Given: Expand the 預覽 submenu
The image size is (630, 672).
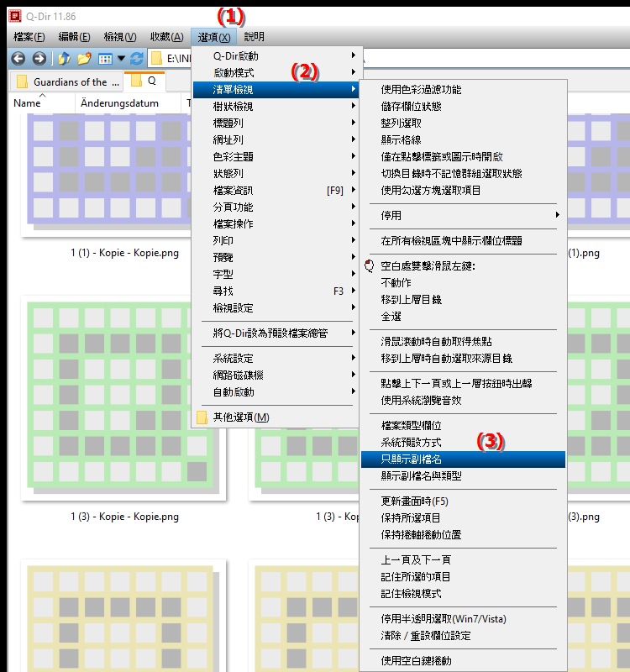Looking at the screenshot, I should click(x=276, y=258).
